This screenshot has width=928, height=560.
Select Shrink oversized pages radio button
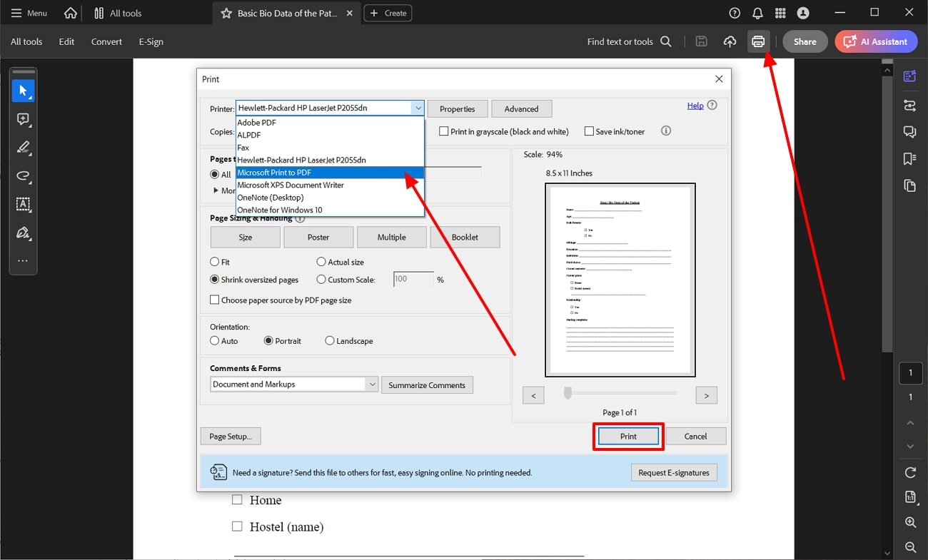[x=214, y=280]
